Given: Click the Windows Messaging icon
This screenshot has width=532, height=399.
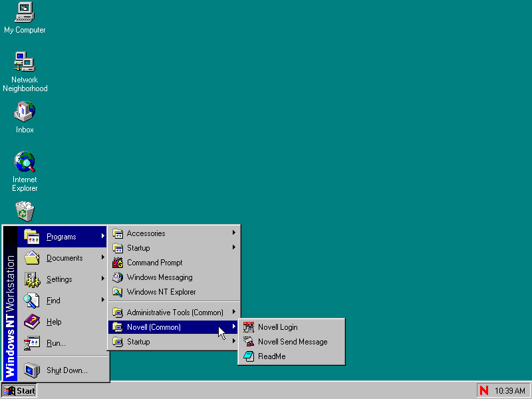Looking at the screenshot, I should click(118, 277).
